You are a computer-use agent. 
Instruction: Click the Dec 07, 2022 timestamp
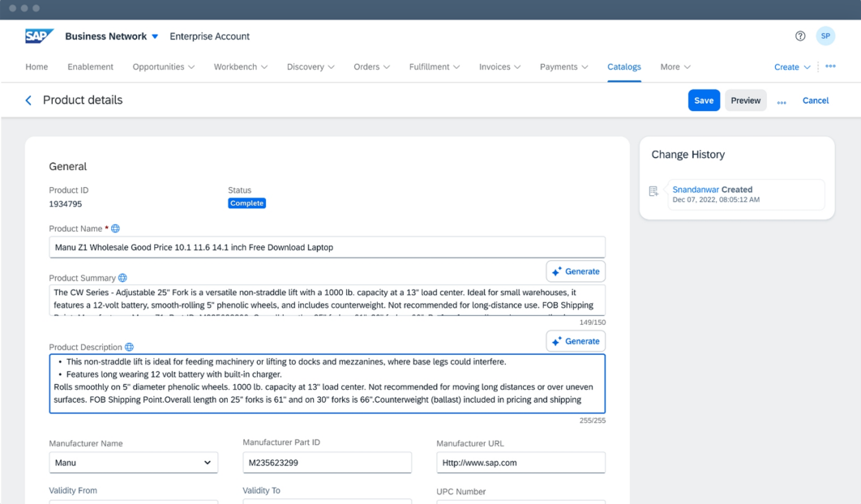pyautogui.click(x=716, y=200)
